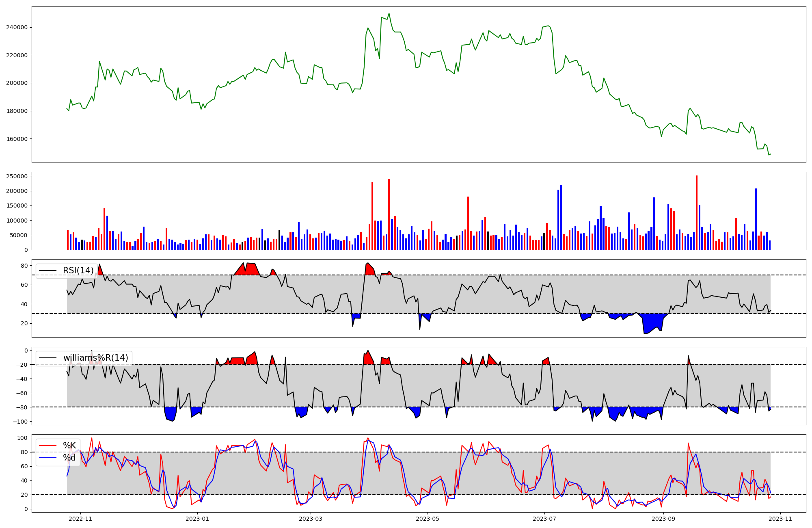Click the 2023-11 x-axis date label

click(x=780, y=519)
